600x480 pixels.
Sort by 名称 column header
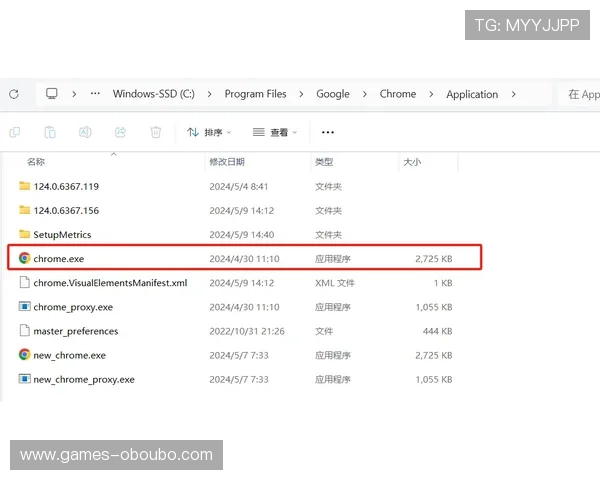(36, 162)
